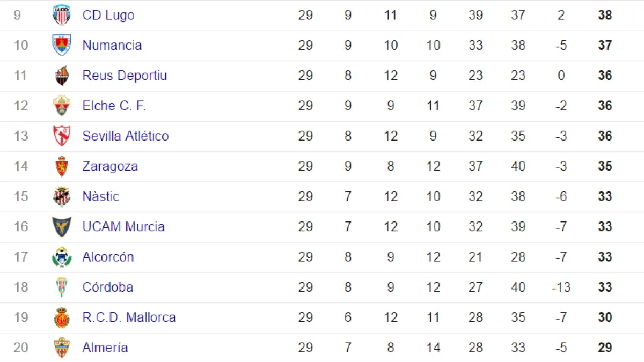Image resolution: width=644 pixels, height=362 pixels.
Task: Click the Reus Deportiu crest icon
Action: pyautogui.click(x=62, y=76)
